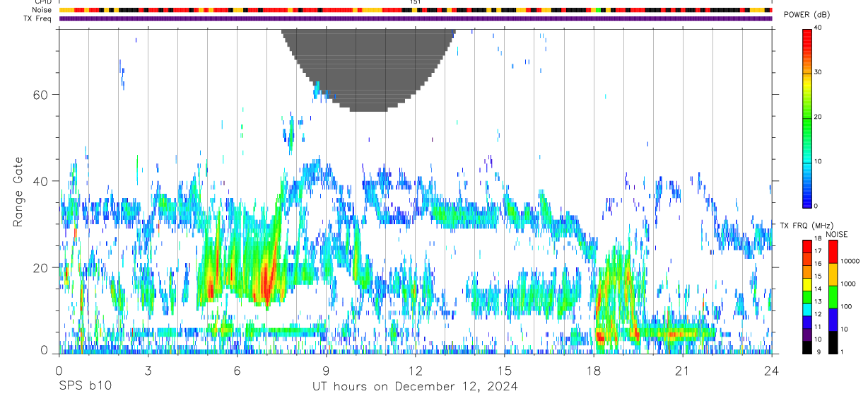
Task: Click the purple TX Freq strip above the plot
Action: [x=415, y=18]
